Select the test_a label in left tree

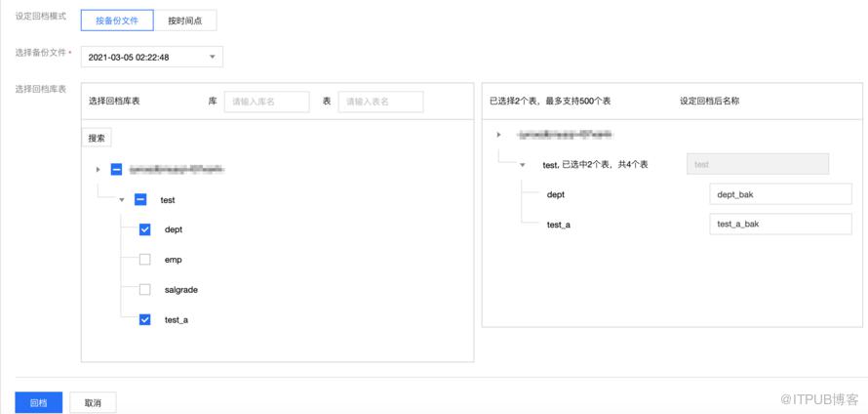[x=177, y=320]
